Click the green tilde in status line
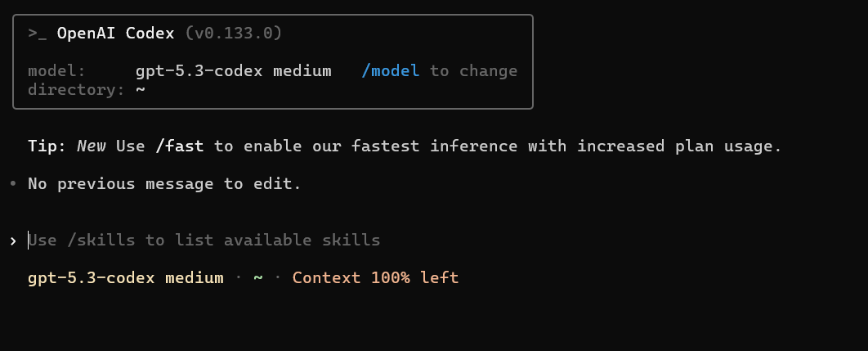 258,277
